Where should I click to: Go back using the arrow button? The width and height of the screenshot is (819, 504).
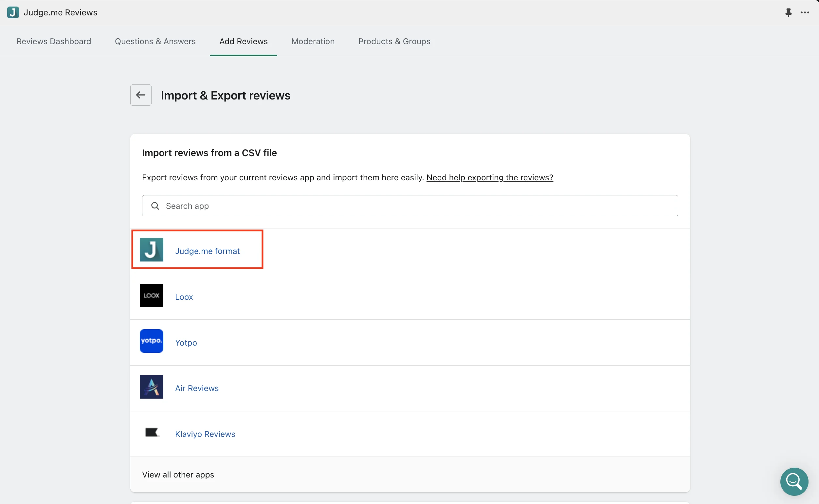141,95
